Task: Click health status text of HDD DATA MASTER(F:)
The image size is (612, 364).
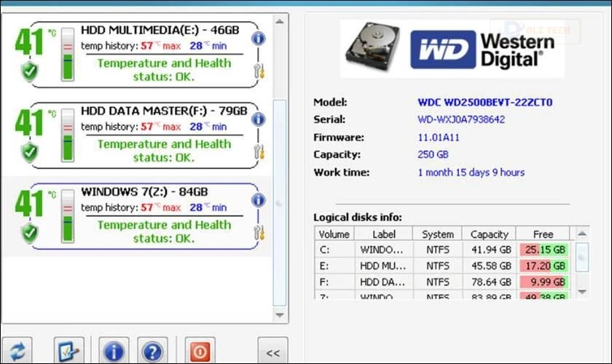Action: coord(164,151)
